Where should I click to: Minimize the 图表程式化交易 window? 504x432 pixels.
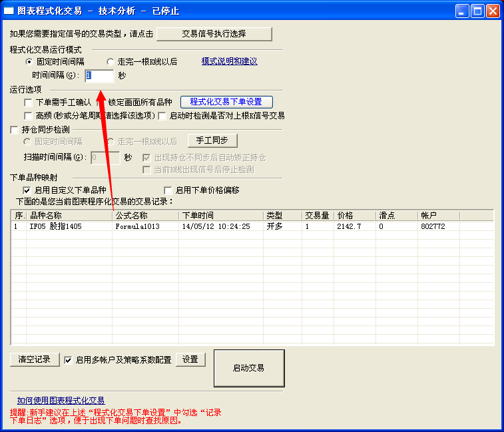pos(462,11)
